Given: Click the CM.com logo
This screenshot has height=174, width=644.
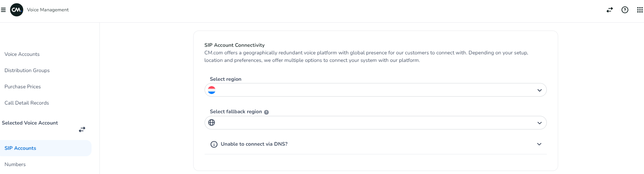Looking at the screenshot, I should [x=17, y=10].
